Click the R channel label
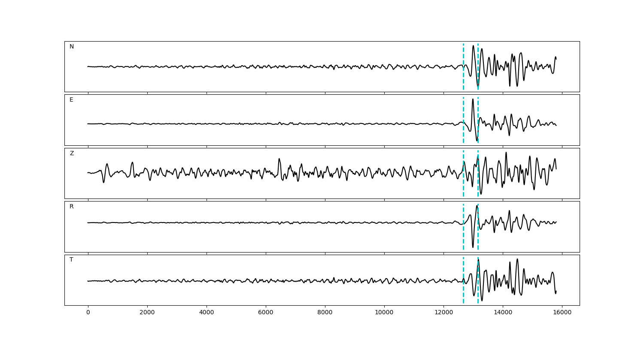This screenshot has height=343, width=644. click(x=72, y=207)
